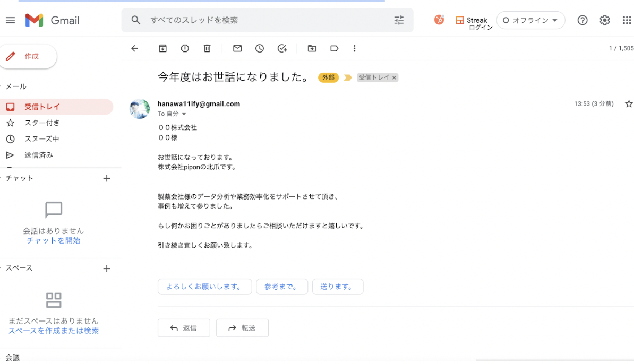The height and width of the screenshot is (364, 634).
Task: Delete the email with the trash icon
Action: pos(207,48)
